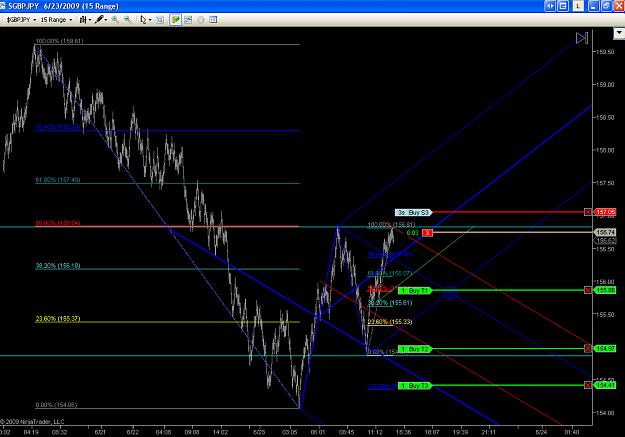Click the 23.60% (155.33) retracement label
Image resolution: width=625 pixels, height=437 pixels.
pyautogui.click(x=390, y=322)
